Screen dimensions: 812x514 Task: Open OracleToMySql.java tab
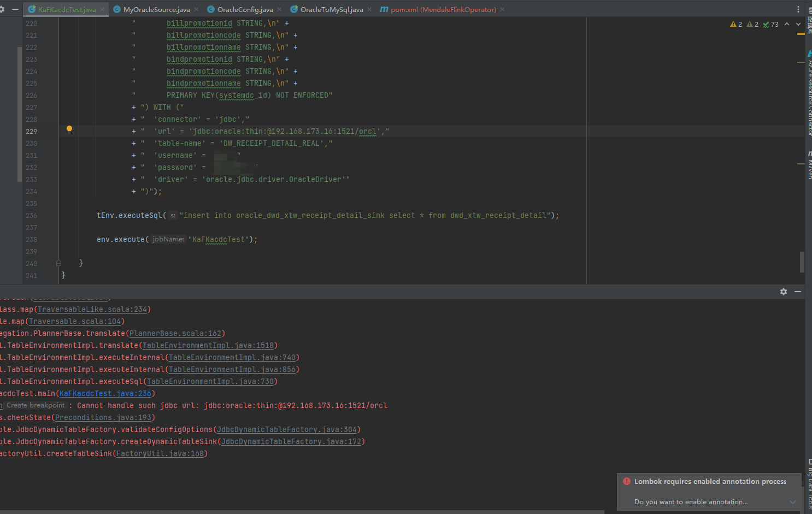tap(331, 9)
